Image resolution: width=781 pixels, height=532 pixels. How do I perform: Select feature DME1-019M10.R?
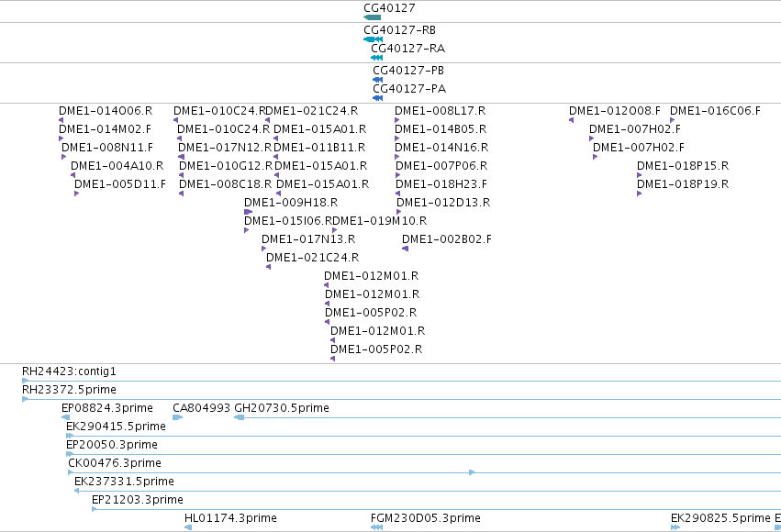click(x=380, y=220)
